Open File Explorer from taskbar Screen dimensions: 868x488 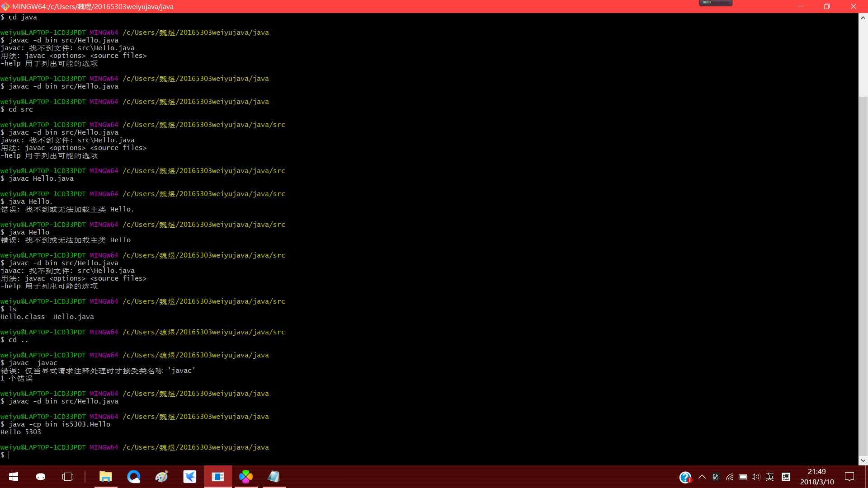pyautogui.click(x=106, y=477)
